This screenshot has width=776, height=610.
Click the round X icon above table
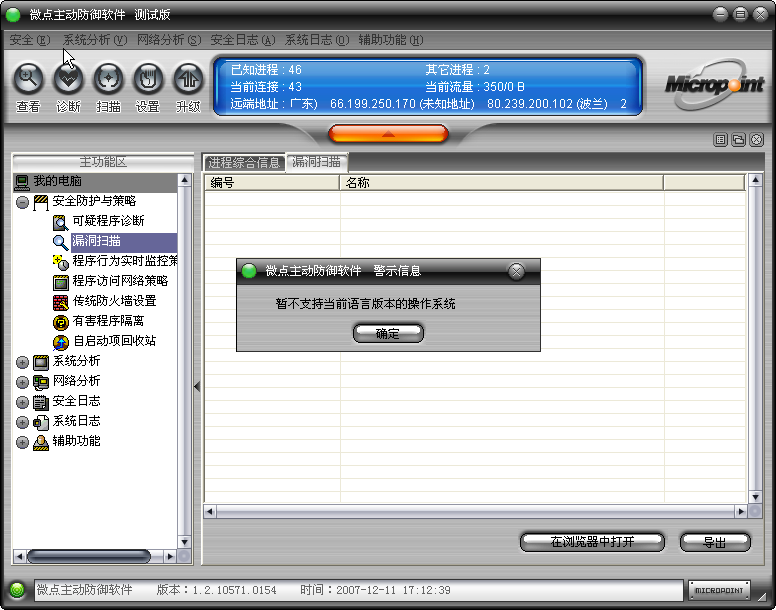[756, 140]
